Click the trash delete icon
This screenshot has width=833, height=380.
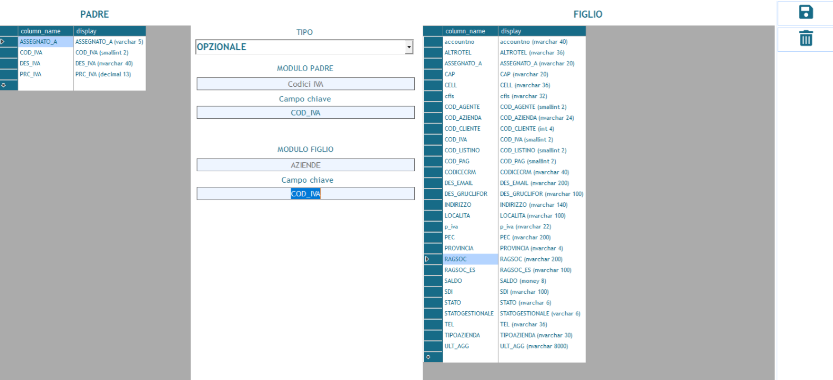click(806, 38)
